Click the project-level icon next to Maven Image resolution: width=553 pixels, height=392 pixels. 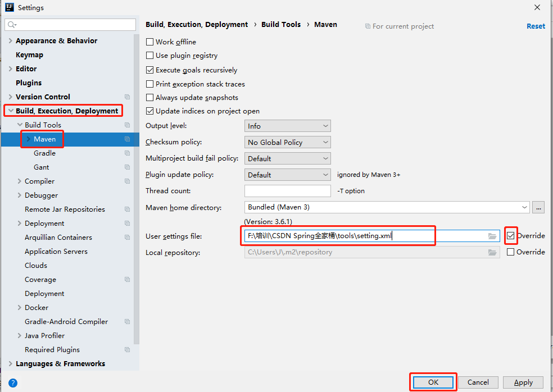[x=128, y=139]
